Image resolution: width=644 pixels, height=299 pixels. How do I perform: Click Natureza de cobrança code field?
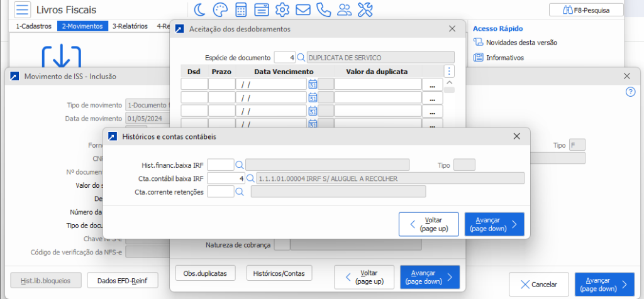(281, 245)
